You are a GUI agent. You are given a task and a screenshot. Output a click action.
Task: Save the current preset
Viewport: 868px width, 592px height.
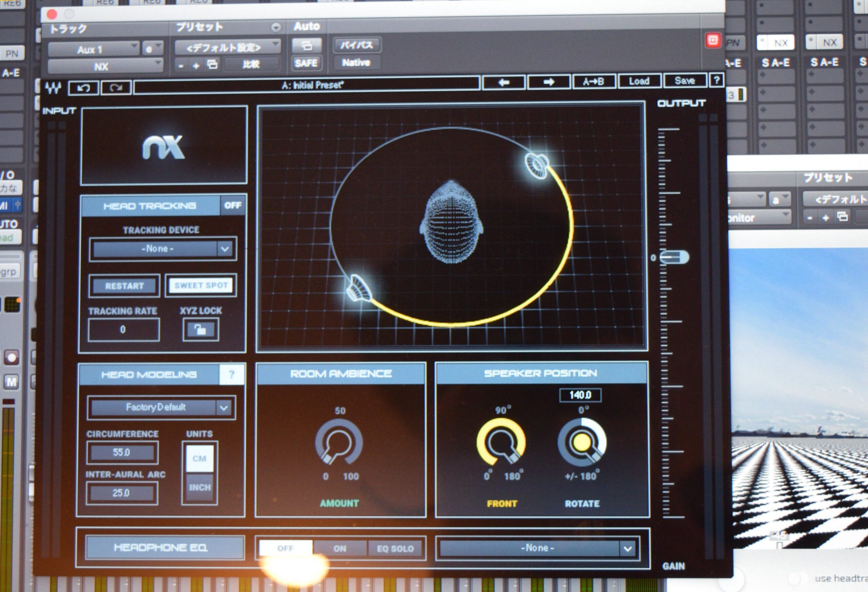pos(685,81)
